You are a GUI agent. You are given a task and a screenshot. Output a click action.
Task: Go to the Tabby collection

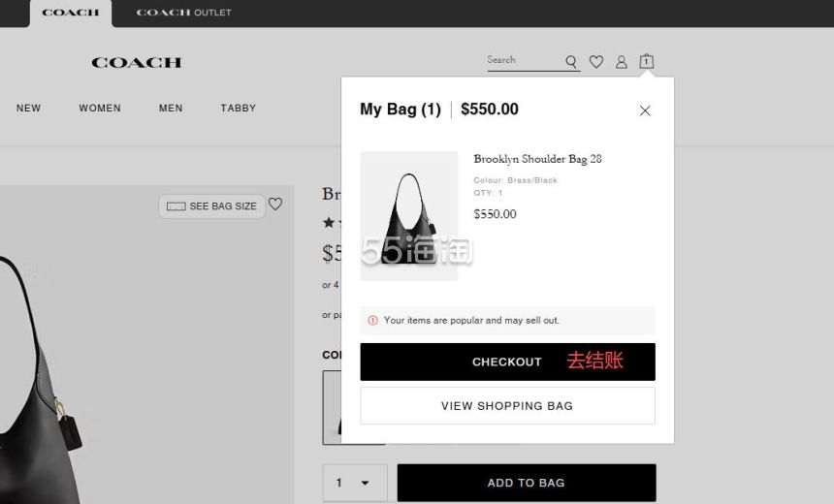click(x=238, y=109)
